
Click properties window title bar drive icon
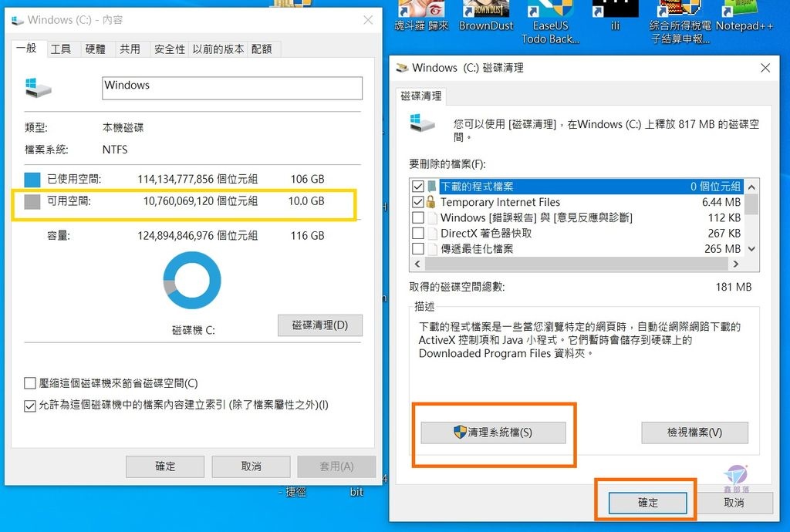(x=18, y=20)
